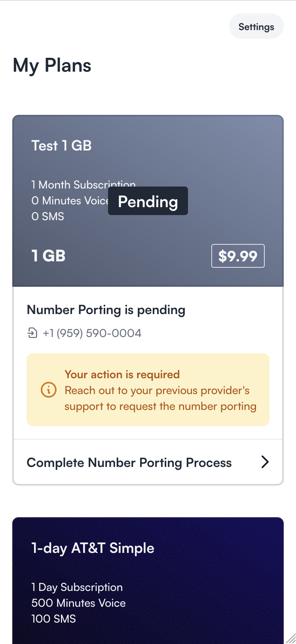Image resolution: width=296 pixels, height=644 pixels.
Task: Click the Test 1 GB plan title
Action: [x=61, y=145]
